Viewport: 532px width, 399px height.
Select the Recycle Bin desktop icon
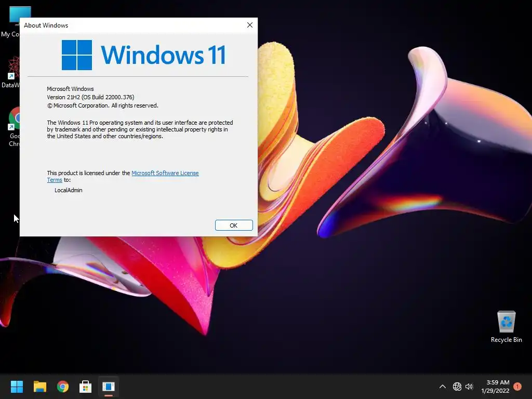(x=506, y=327)
